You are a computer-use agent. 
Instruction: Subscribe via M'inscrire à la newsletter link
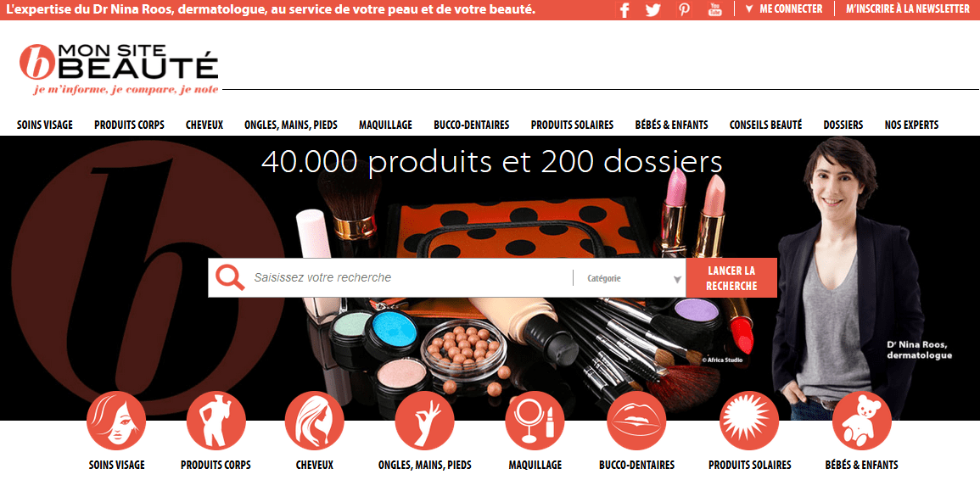(908, 8)
